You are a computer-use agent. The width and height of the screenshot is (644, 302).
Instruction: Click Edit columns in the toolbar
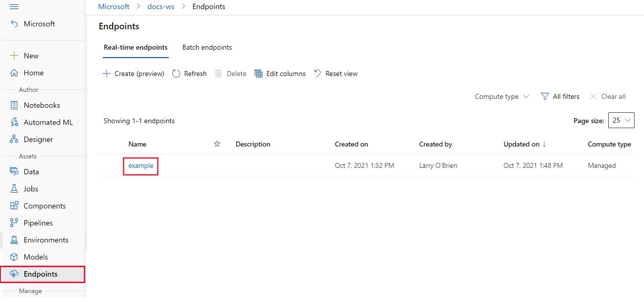pyautogui.click(x=280, y=74)
